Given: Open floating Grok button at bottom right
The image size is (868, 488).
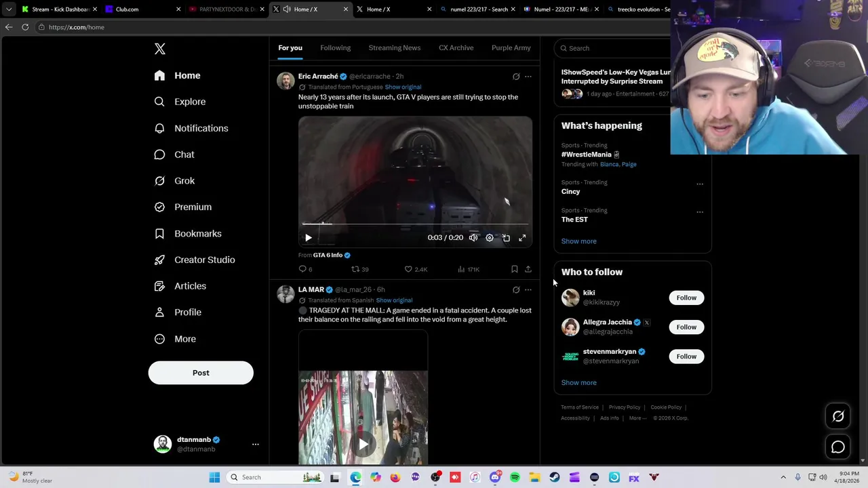Looking at the screenshot, I should click(838, 417).
